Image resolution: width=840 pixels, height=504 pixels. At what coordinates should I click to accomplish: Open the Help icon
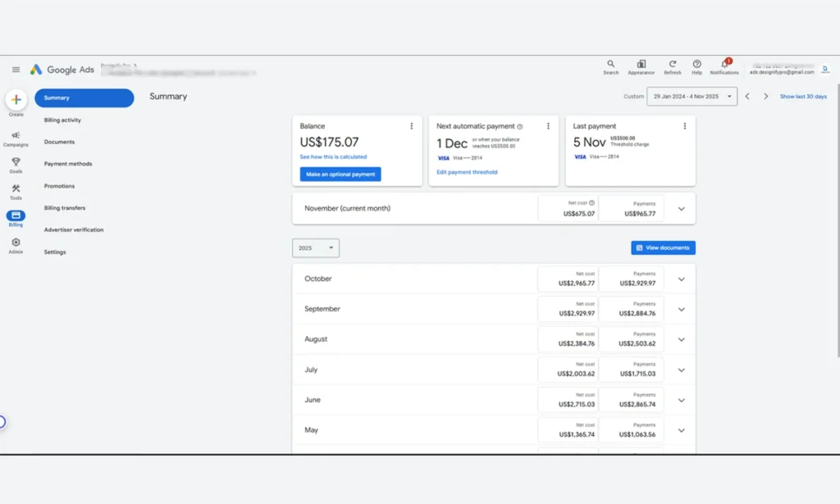pyautogui.click(x=696, y=64)
